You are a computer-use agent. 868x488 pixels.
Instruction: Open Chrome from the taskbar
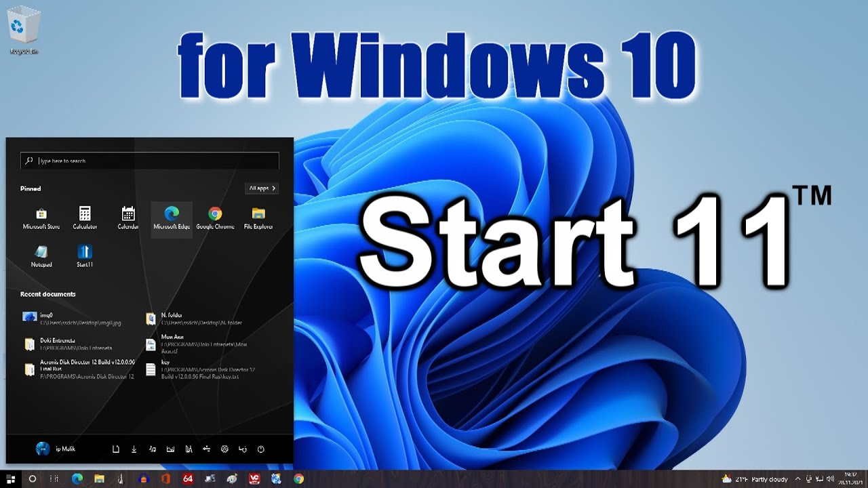298,479
